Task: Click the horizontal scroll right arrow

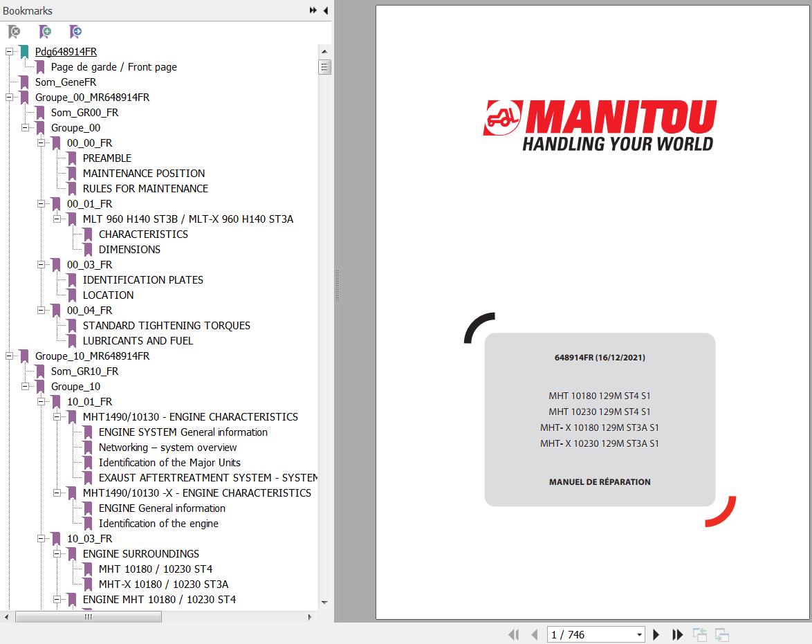Action: (310, 617)
